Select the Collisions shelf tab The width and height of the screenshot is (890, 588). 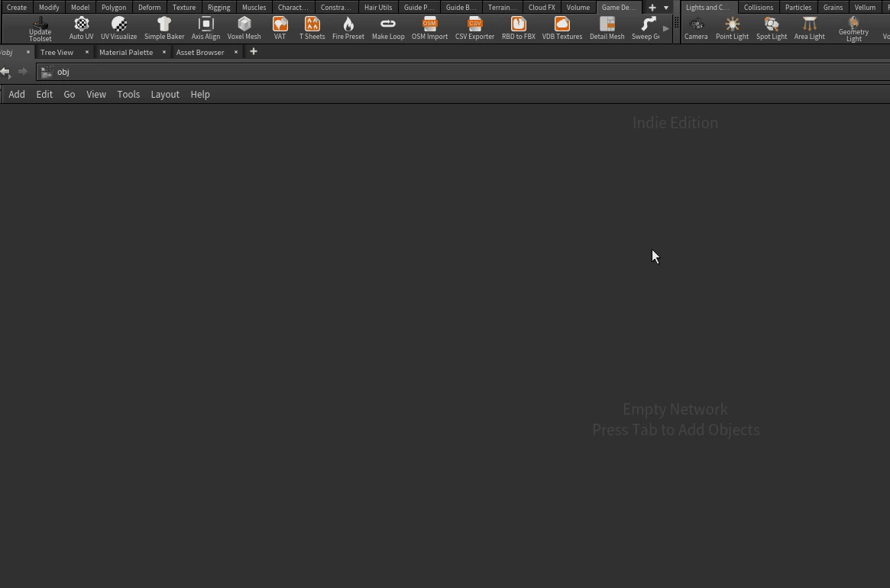tap(759, 8)
